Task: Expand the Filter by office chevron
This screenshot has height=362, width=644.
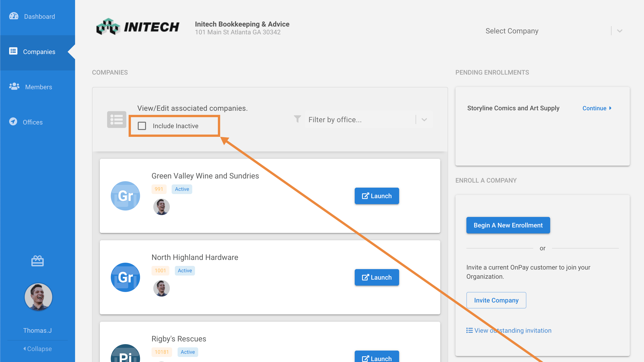Action: [x=424, y=120]
